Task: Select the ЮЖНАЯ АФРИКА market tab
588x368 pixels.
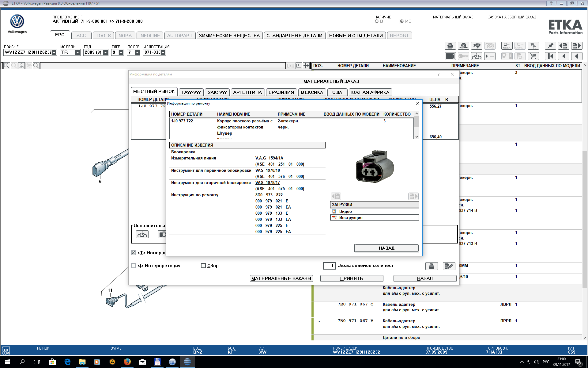Action: (370, 92)
